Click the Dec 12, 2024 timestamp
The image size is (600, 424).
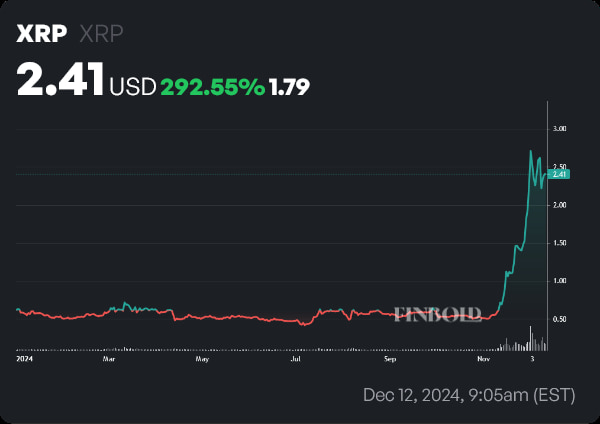click(x=469, y=395)
